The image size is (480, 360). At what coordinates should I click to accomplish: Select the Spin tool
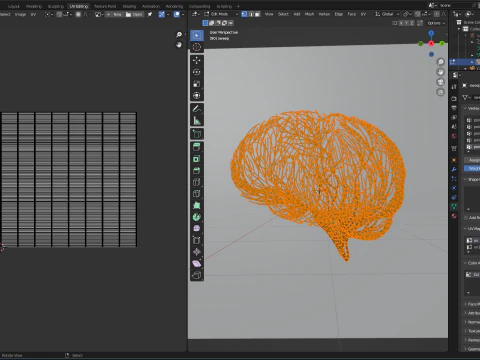click(197, 217)
